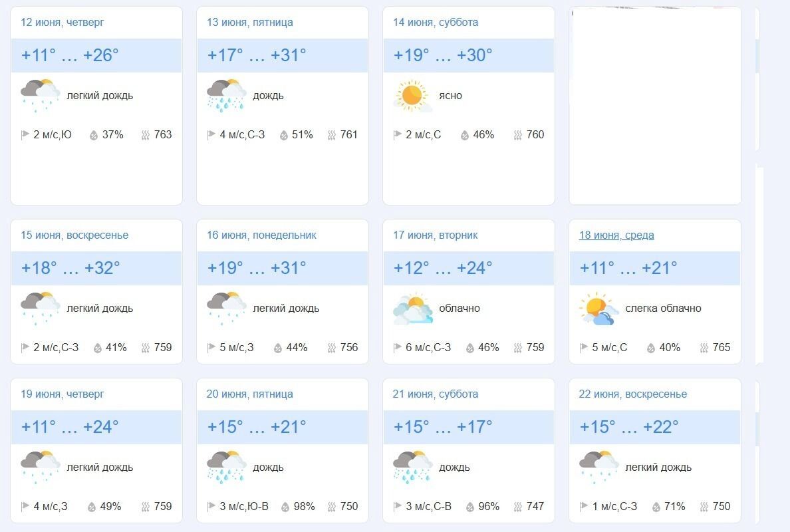Click the blank card after 14 июня
Screen dimensions: 790x532
point(655,106)
